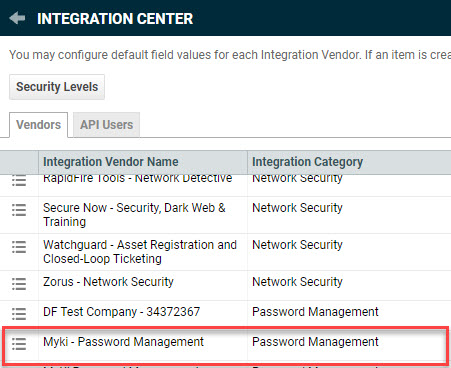The height and width of the screenshot is (368, 451).
Task: Click Network Security category in Secure Now row
Action: pyautogui.click(x=297, y=208)
